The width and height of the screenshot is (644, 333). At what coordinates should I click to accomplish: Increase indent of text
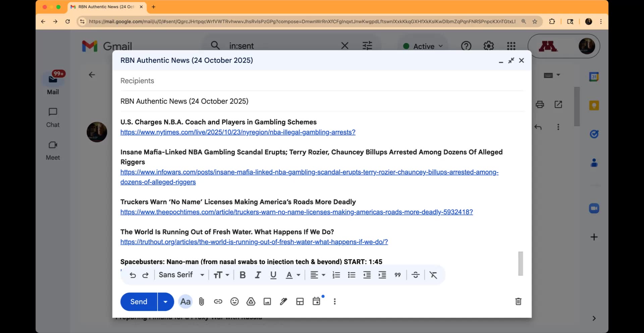point(382,275)
